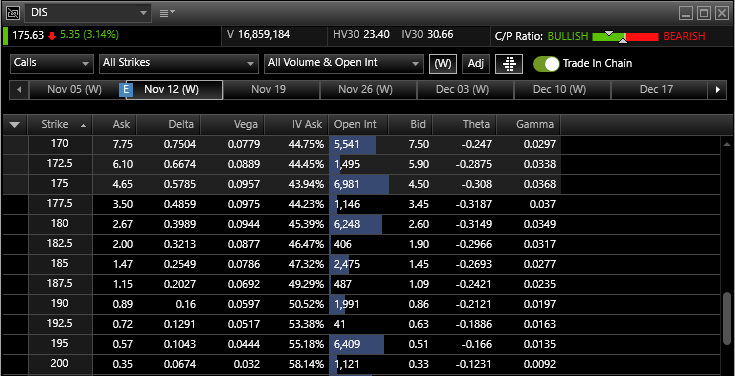Click the 0.4859 delta value

pyautogui.click(x=180, y=204)
